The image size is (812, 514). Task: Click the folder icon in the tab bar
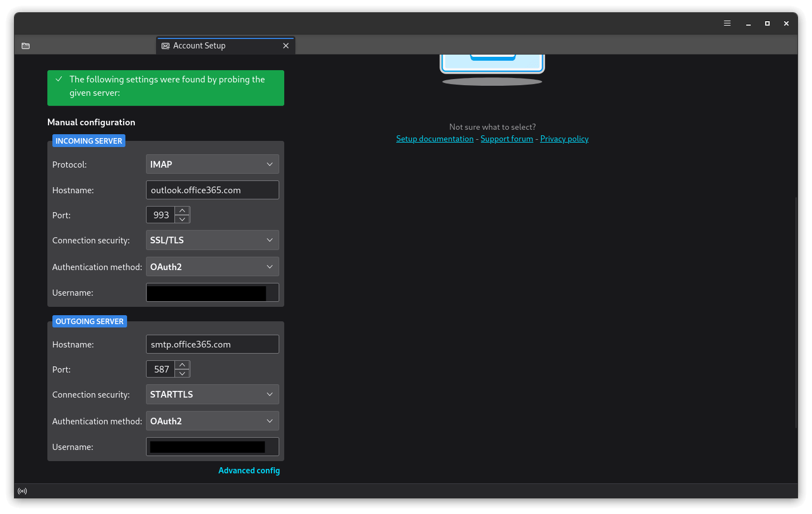click(x=26, y=46)
